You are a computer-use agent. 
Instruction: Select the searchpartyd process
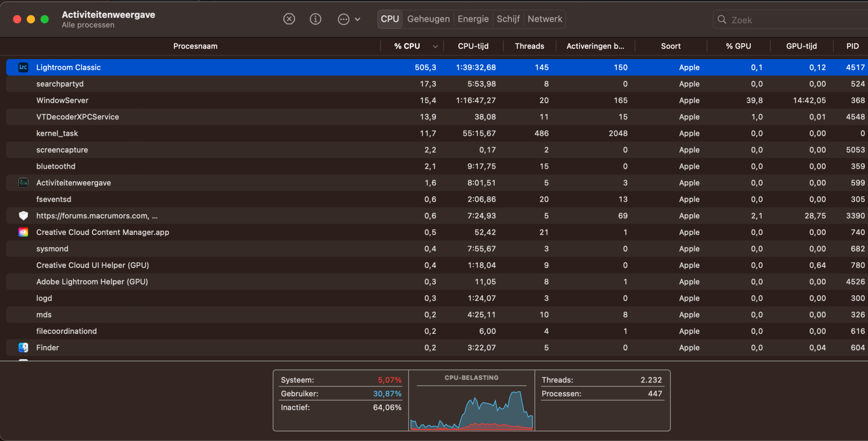click(x=437, y=84)
